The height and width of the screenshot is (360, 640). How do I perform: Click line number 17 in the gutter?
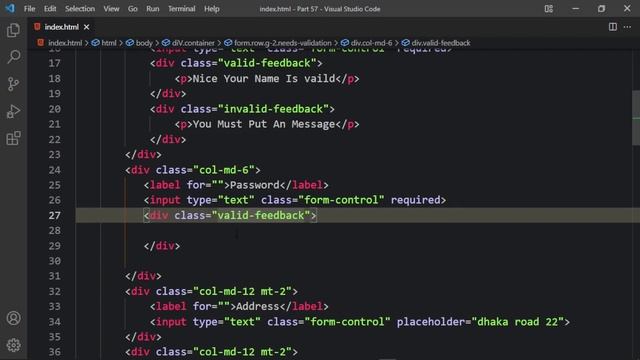pos(55,63)
